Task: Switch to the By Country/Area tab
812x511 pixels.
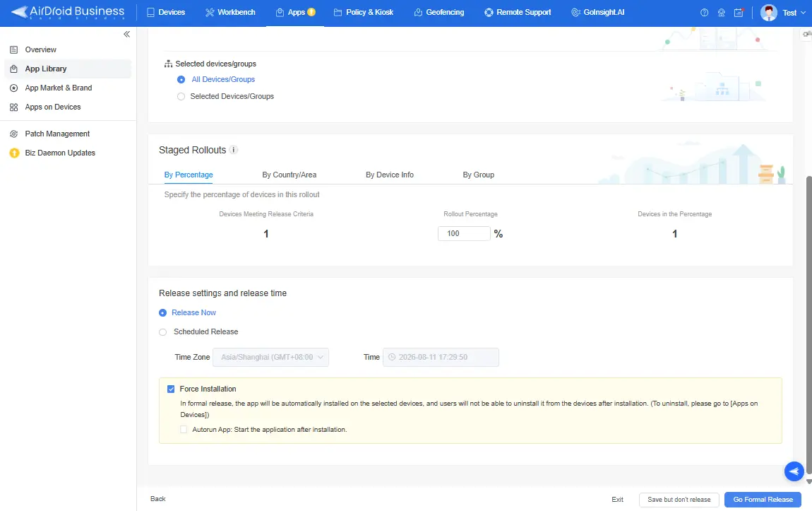Action: pos(289,175)
